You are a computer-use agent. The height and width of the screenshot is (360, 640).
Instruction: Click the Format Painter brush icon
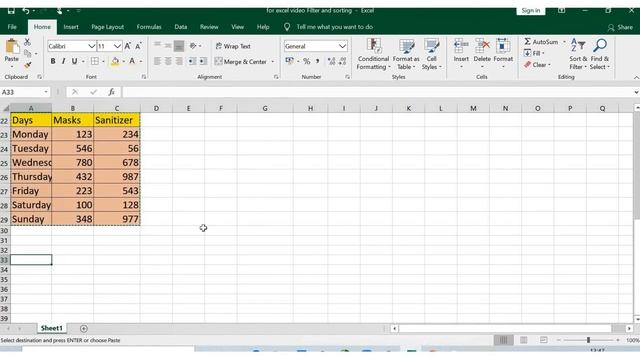(27, 64)
